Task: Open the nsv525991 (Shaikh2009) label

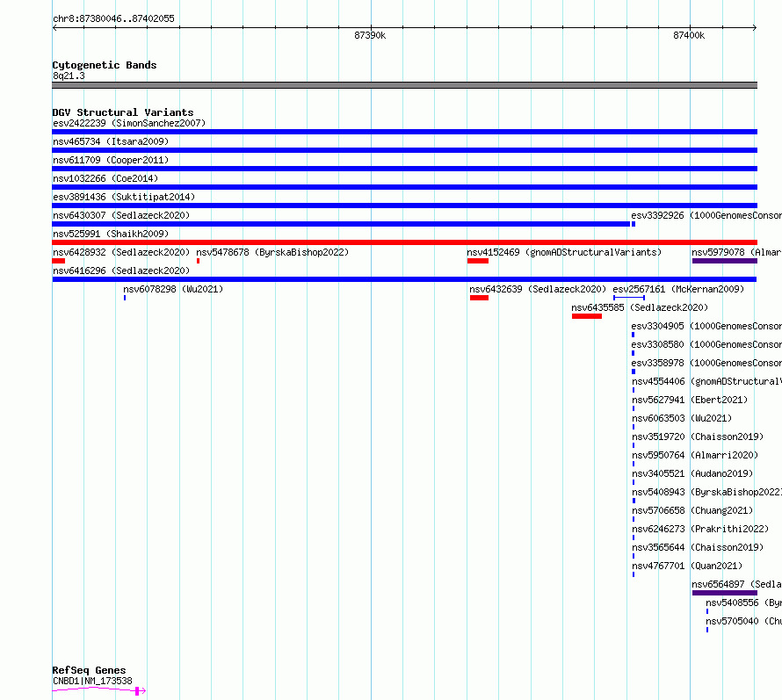Action: (x=111, y=234)
